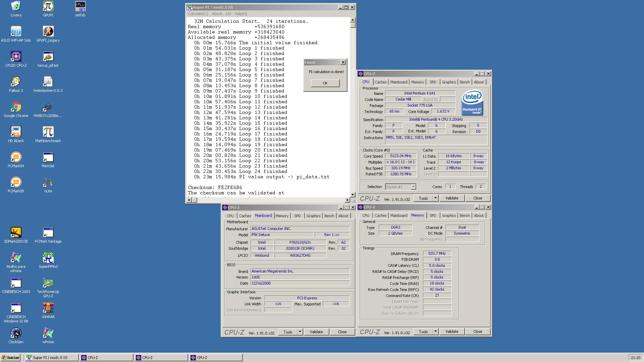Select About tab in CPU-Z CPU window
644x362 pixels.
click(x=479, y=82)
